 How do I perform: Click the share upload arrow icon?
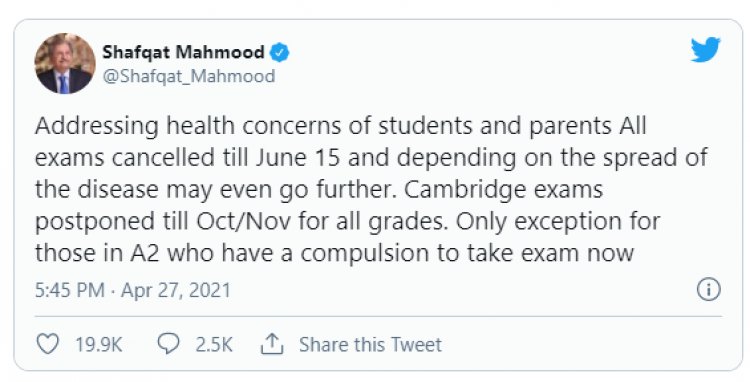coord(272,344)
